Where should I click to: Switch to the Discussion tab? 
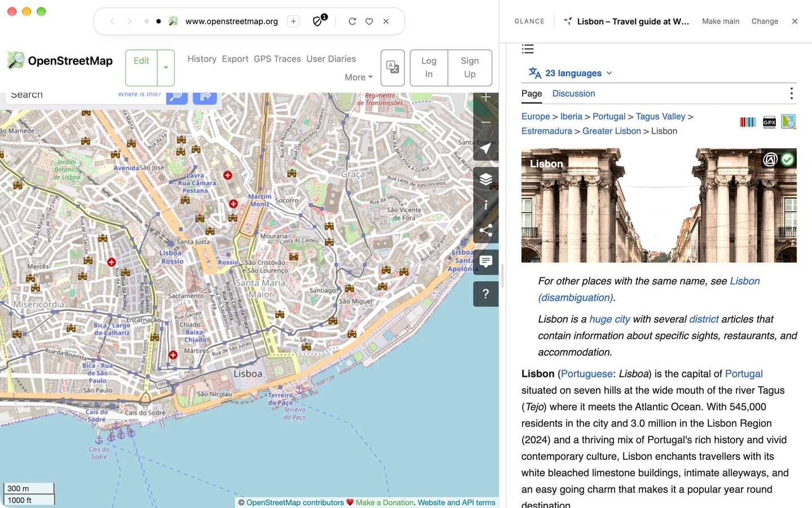573,94
